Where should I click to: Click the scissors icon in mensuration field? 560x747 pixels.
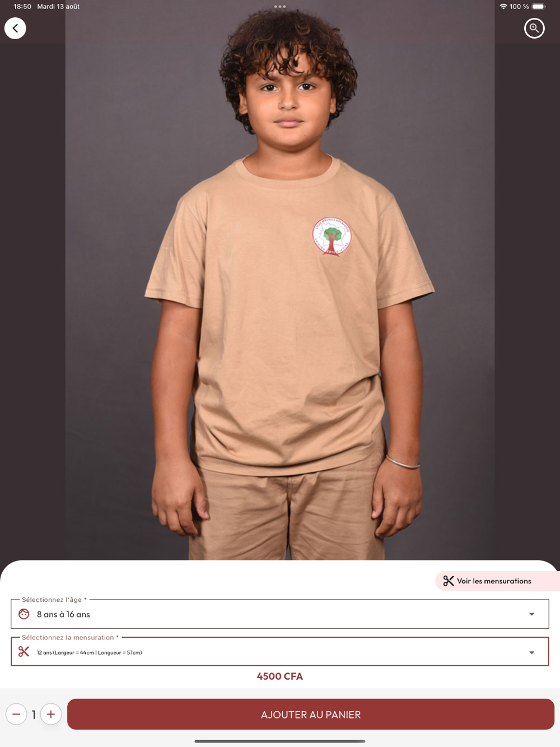click(x=24, y=652)
